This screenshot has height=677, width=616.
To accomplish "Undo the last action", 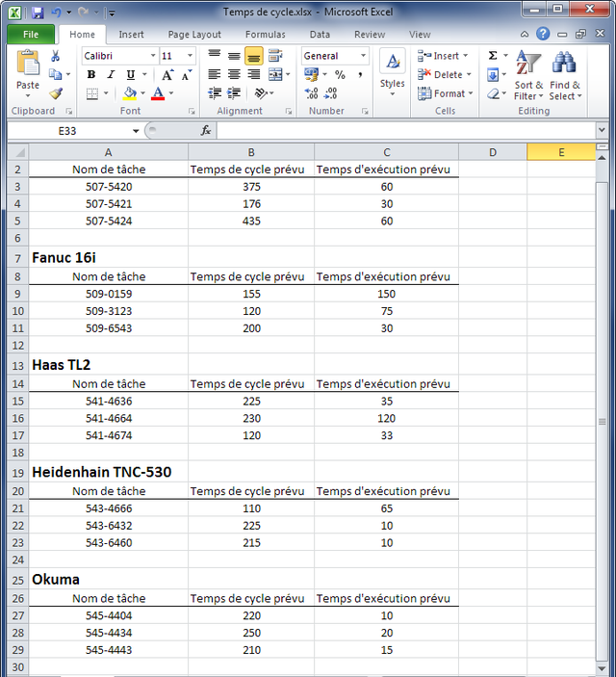I will click(x=56, y=13).
